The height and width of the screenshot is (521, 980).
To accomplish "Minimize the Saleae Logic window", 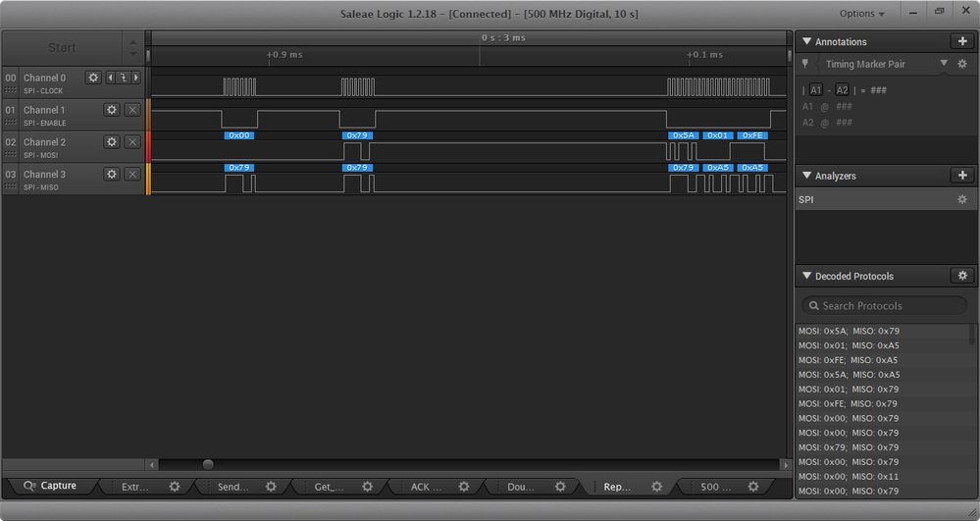I will (913, 12).
